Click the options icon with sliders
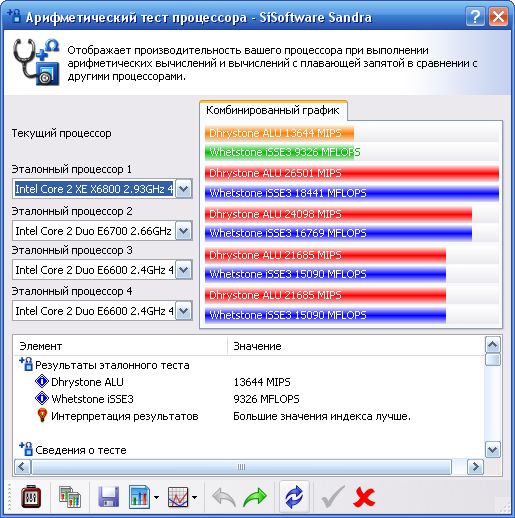This screenshot has height=518, width=515. tap(31, 497)
